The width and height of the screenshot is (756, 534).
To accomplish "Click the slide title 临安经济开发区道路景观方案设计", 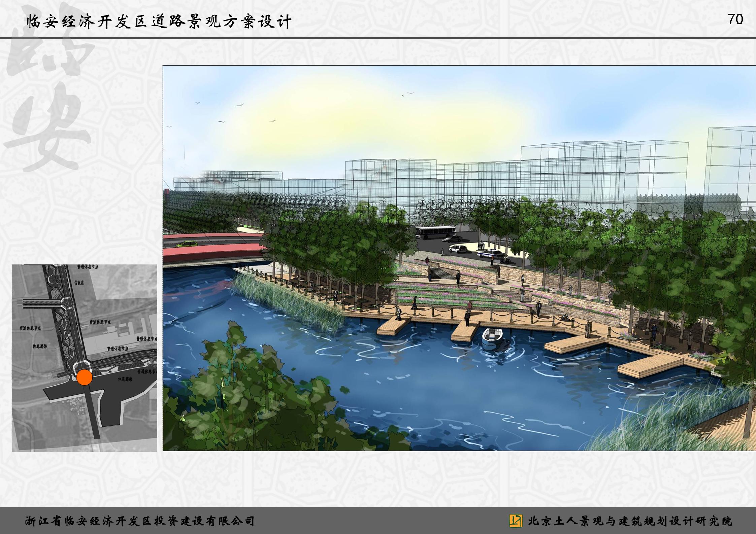I will tap(159, 22).
